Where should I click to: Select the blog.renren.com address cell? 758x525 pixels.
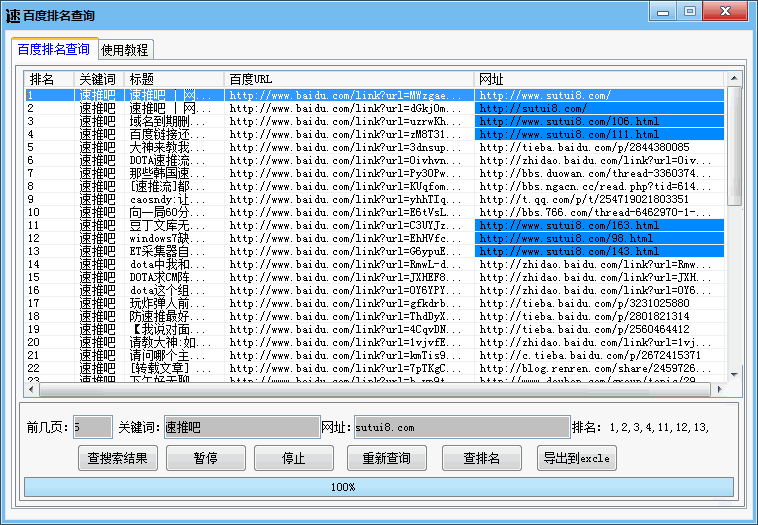598,368
